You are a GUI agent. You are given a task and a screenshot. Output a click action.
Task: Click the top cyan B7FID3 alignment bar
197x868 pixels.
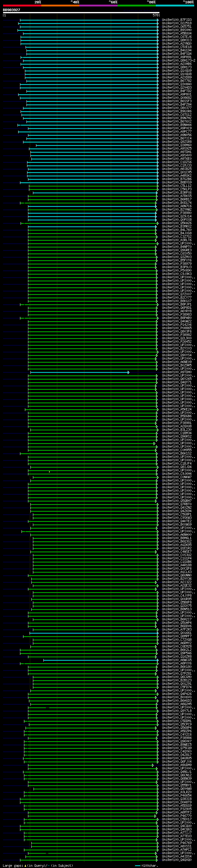click(89, 20)
